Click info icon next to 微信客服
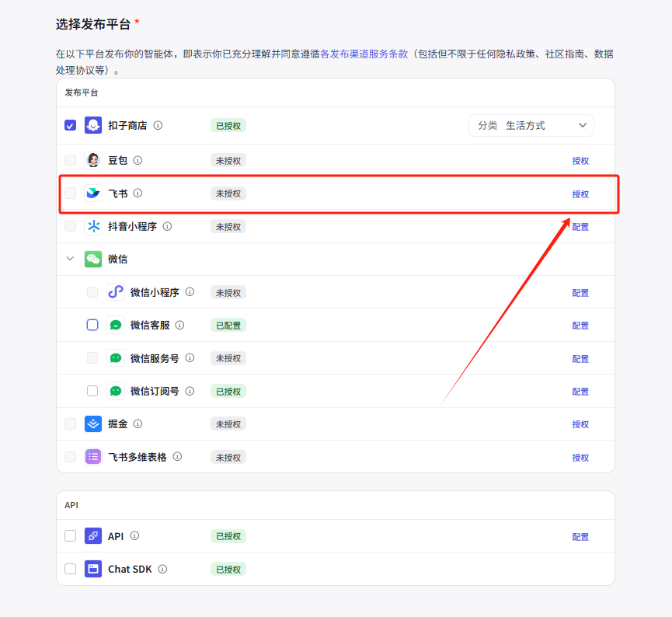The image size is (672, 617). point(179,326)
